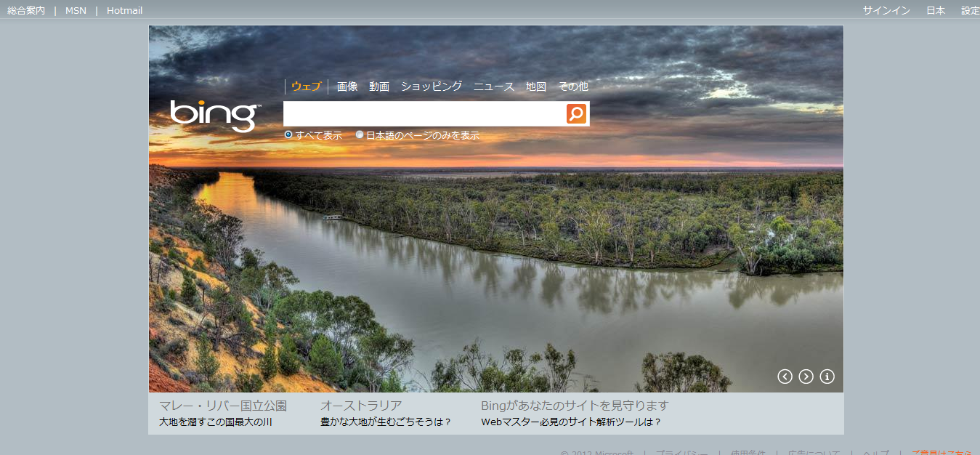Open the 設定 link in header
The width and height of the screenshot is (980, 455).
[971, 10]
